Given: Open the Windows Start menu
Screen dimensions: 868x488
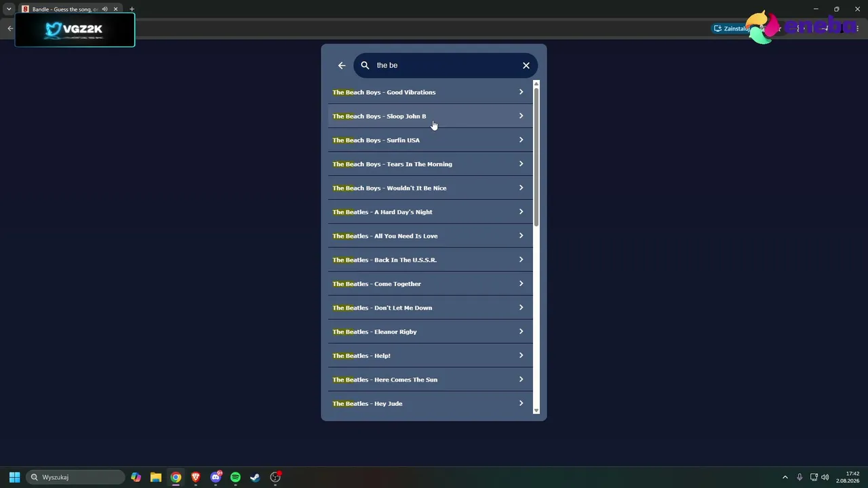Looking at the screenshot, I should click(14, 477).
